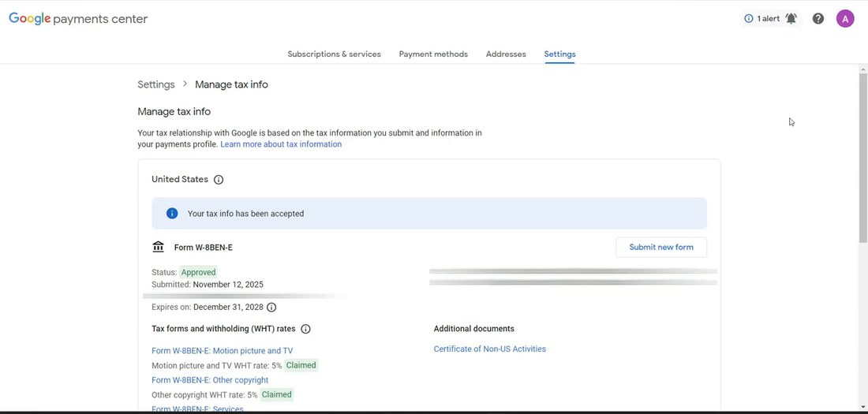Click the alert bell icon
The height and width of the screenshot is (414, 868).
click(791, 19)
